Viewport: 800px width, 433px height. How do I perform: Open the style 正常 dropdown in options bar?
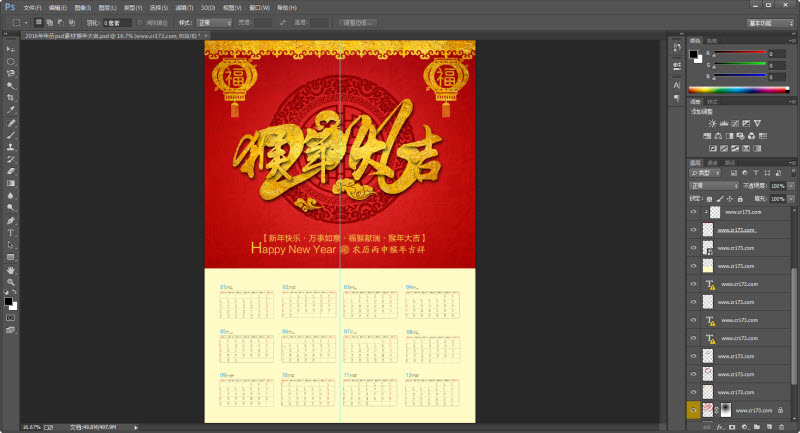pos(214,23)
